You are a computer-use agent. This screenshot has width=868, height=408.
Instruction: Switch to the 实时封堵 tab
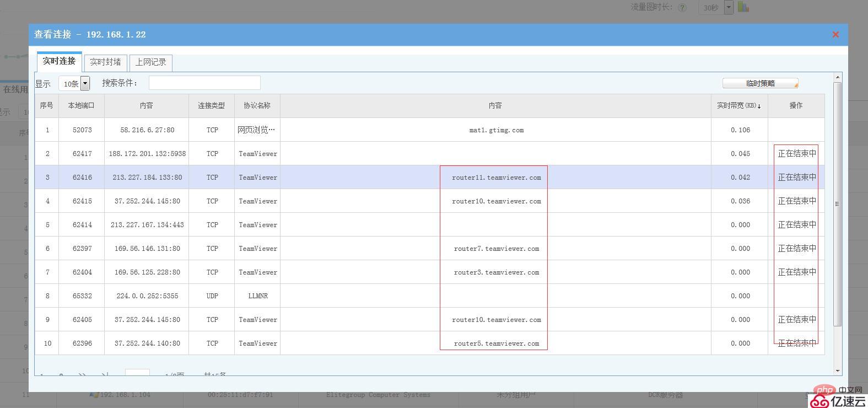(105, 62)
